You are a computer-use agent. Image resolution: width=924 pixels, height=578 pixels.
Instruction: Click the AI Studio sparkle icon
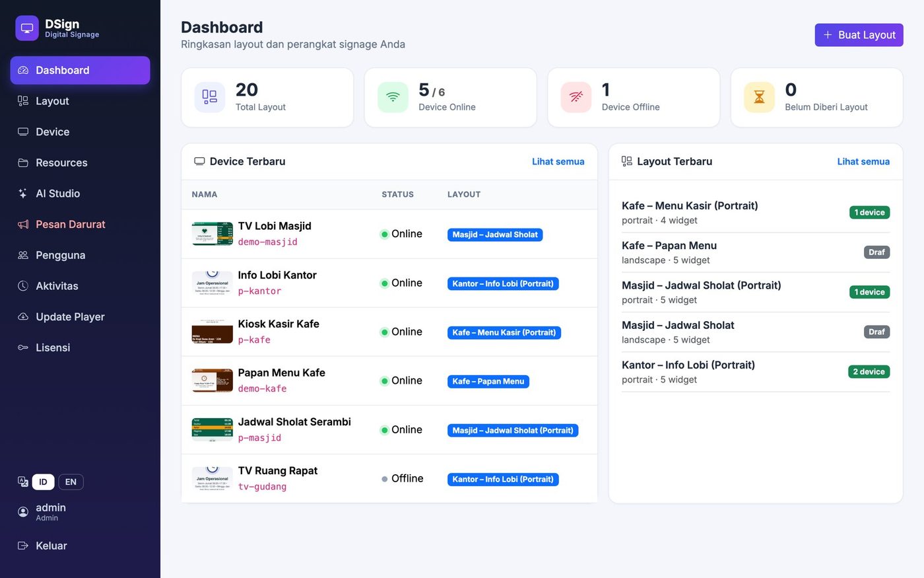(23, 194)
